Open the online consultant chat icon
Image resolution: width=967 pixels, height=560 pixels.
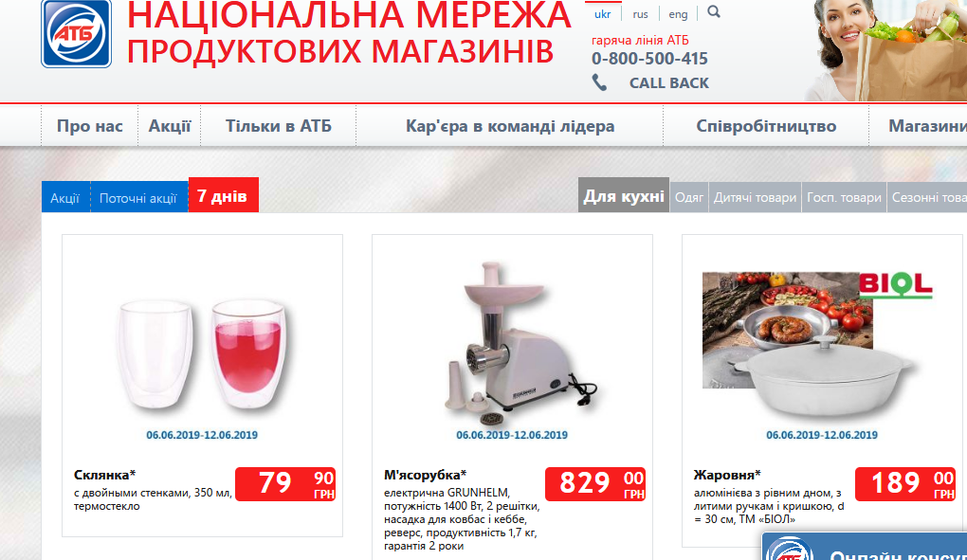(x=790, y=549)
